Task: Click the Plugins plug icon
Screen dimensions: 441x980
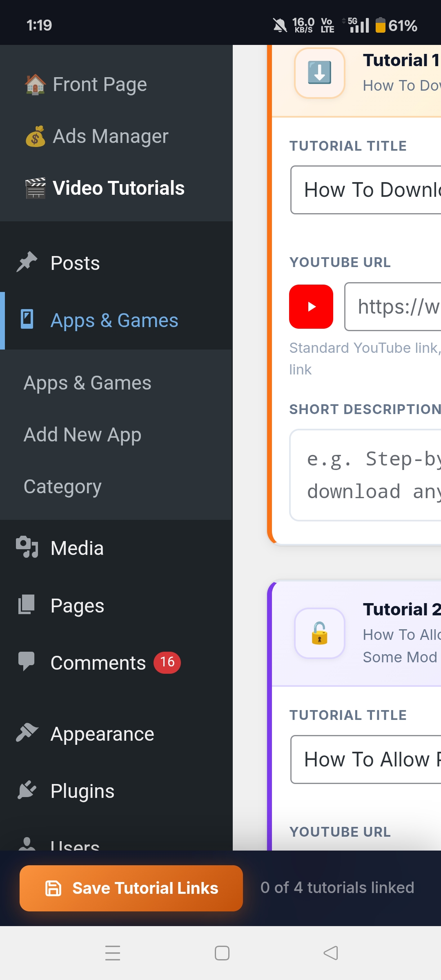Action: coord(27,790)
